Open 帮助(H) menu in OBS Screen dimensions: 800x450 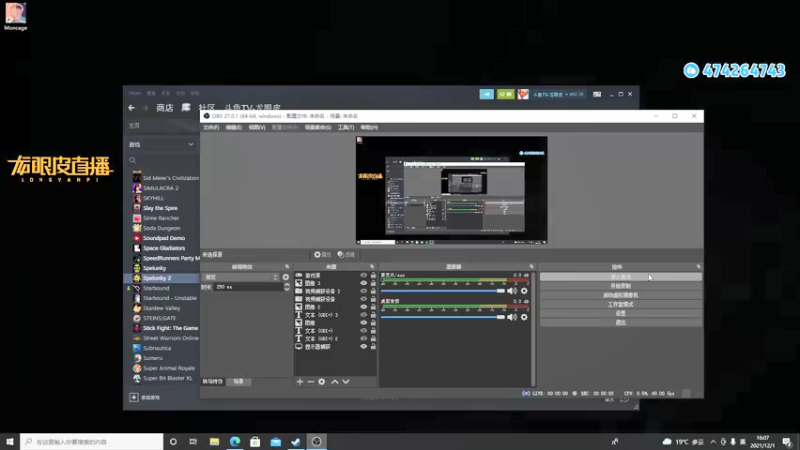(369, 128)
